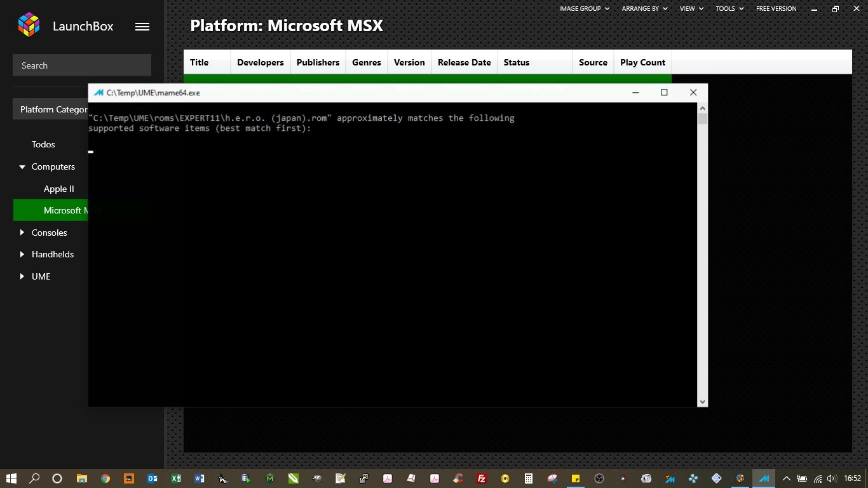Open the Arrange By dropdown
Image resolution: width=868 pixels, height=488 pixels.
[644, 9]
